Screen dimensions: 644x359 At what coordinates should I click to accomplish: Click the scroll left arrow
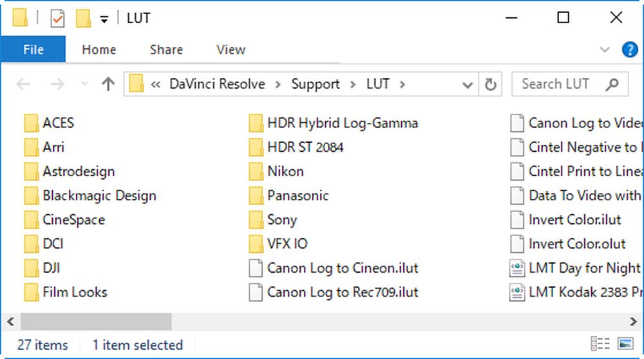tap(11, 322)
